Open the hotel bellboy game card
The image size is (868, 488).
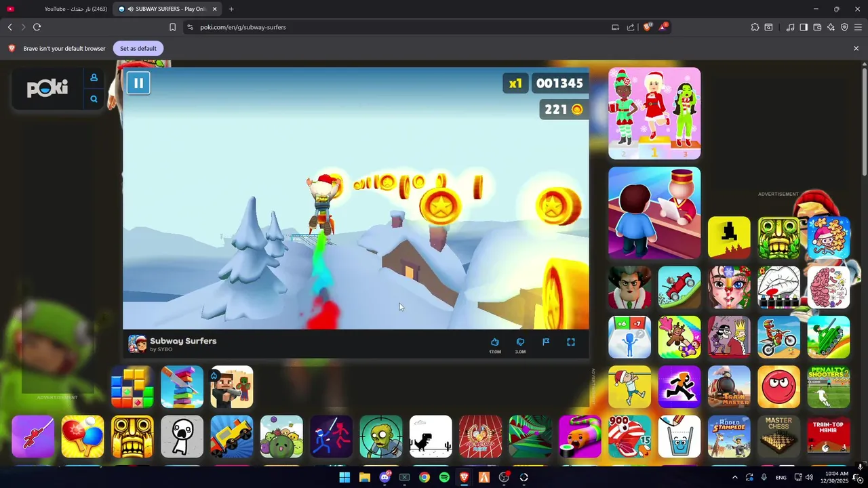(x=654, y=213)
